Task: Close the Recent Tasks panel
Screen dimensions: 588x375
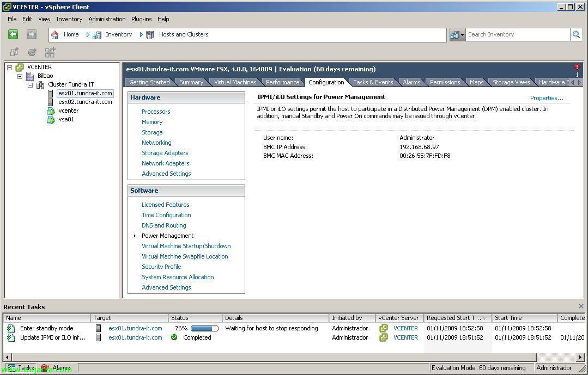Action: click(581, 306)
